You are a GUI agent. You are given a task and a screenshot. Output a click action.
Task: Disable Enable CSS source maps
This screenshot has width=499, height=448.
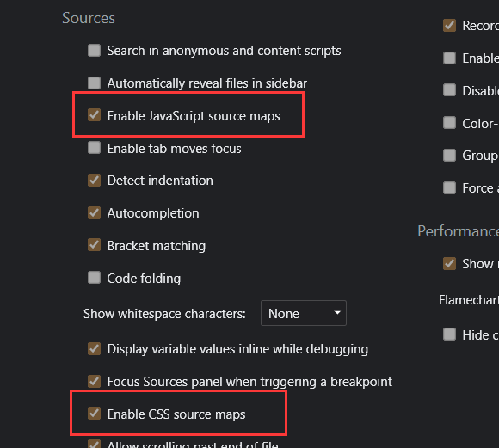(94, 414)
